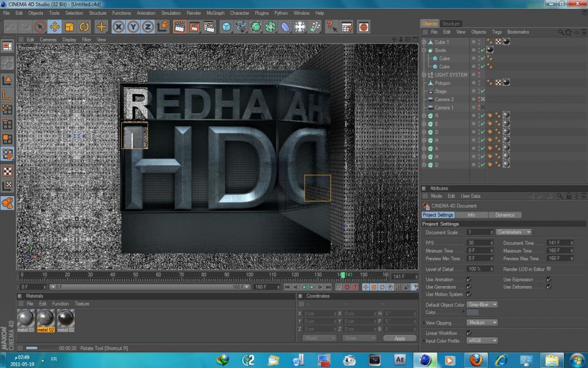This screenshot has width=588, height=368.
Task: Open After Effects from the taskbar
Action: point(400,359)
